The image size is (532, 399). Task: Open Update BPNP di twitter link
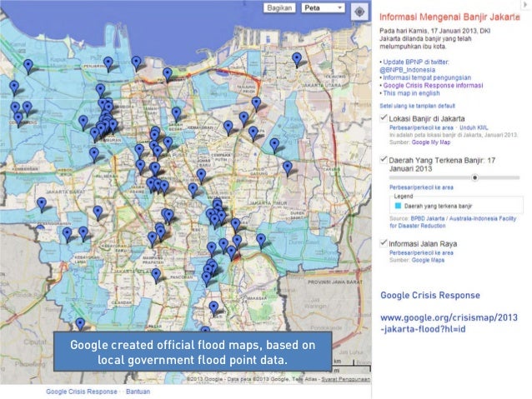[x=416, y=62]
